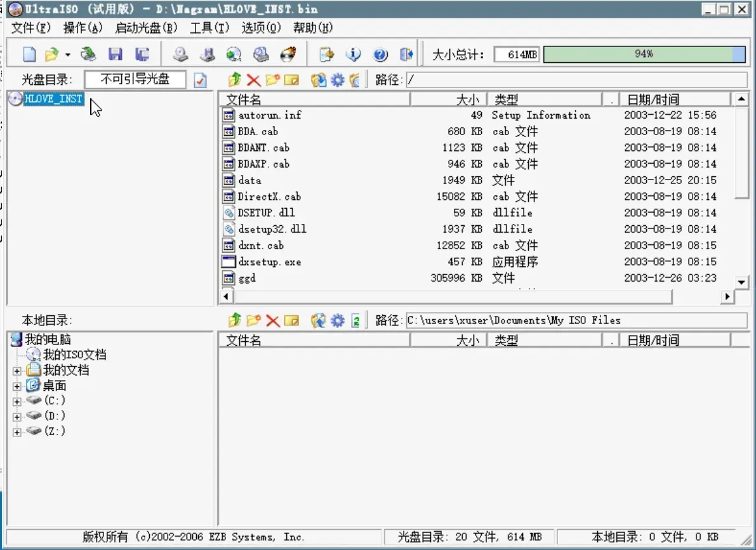Sort disc files by 大小 column header
Viewport: 756px width, 550px height.
pyautogui.click(x=449, y=100)
